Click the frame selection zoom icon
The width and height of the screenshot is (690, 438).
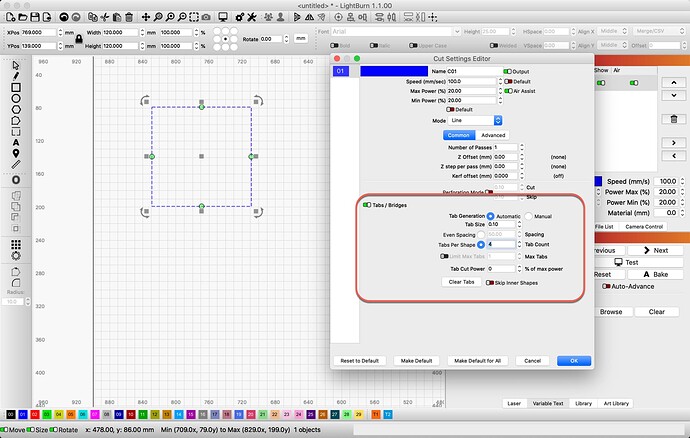click(194, 17)
